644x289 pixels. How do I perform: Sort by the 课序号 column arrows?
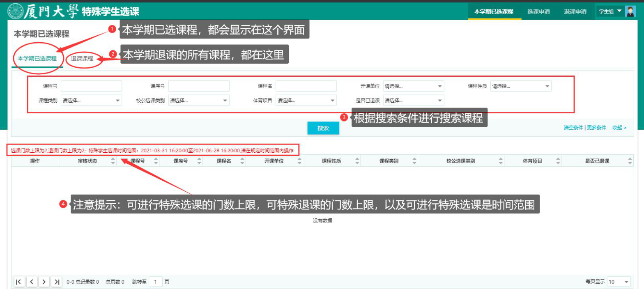point(198,161)
